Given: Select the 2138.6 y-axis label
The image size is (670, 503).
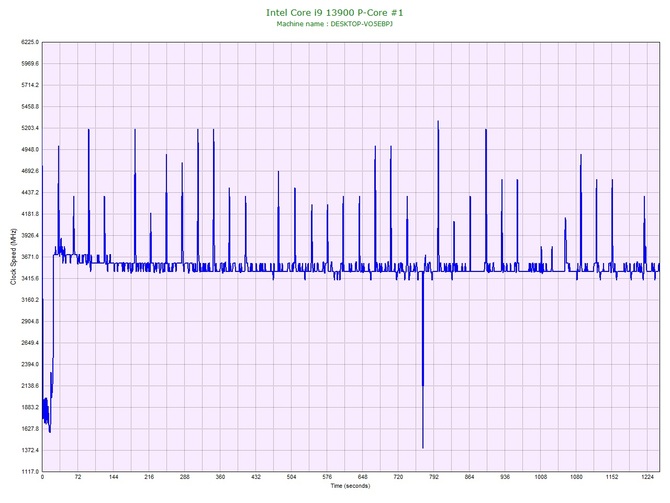Looking at the screenshot, I should point(30,386).
